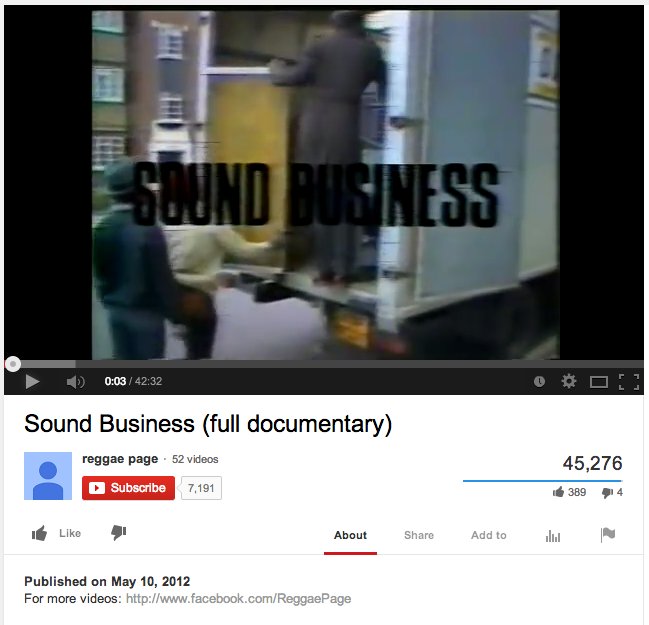The image size is (649, 625).
Task: Open the reggae page channel avatar
Action: 48,476
